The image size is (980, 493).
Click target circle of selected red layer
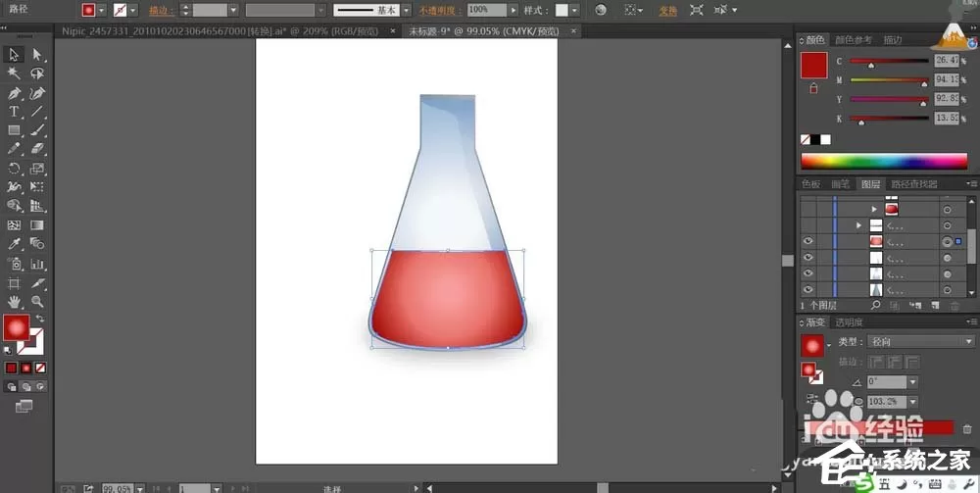click(x=948, y=242)
